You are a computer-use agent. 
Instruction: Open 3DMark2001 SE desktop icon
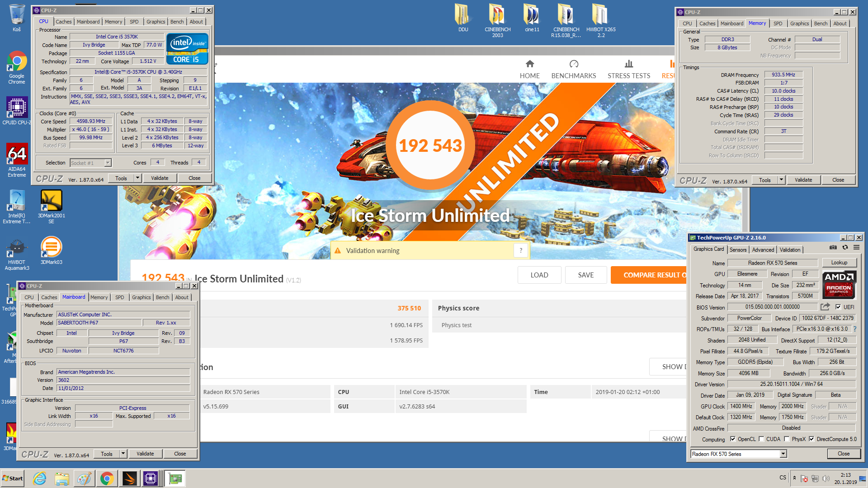click(x=51, y=206)
